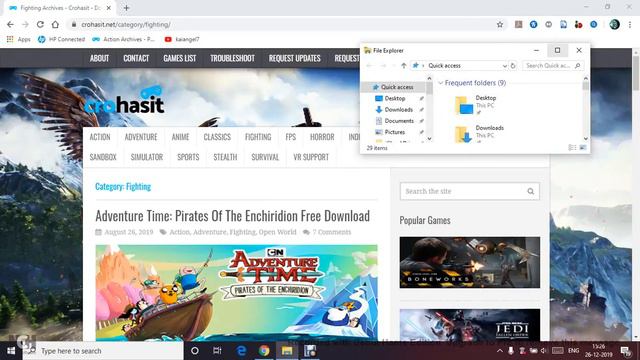640x360 pixels.
Task: Select Pictures in navigation pane
Action: pos(395,132)
